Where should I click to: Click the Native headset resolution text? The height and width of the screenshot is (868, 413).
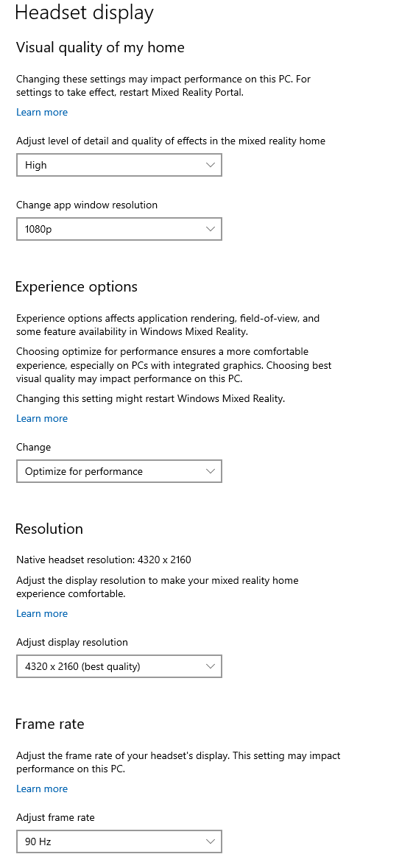pyautogui.click(x=104, y=560)
